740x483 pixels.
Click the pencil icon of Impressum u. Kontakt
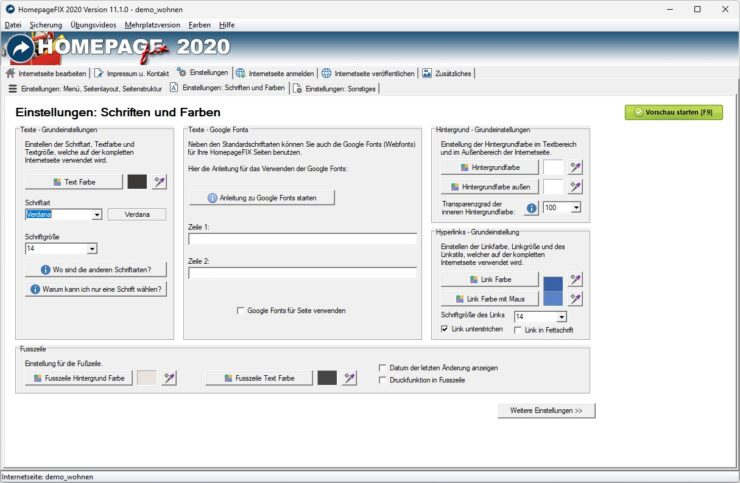(99, 73)
